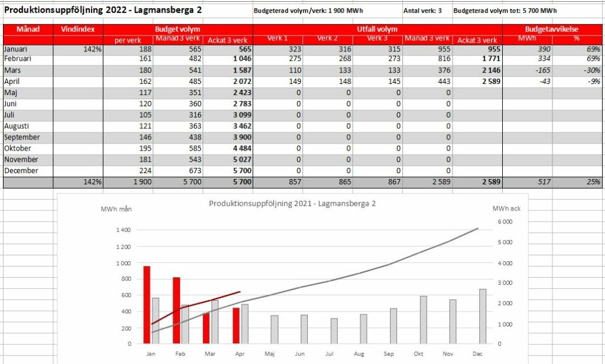Select the December row label
This screenshot has height=364, width=605.
click(21, 171)
